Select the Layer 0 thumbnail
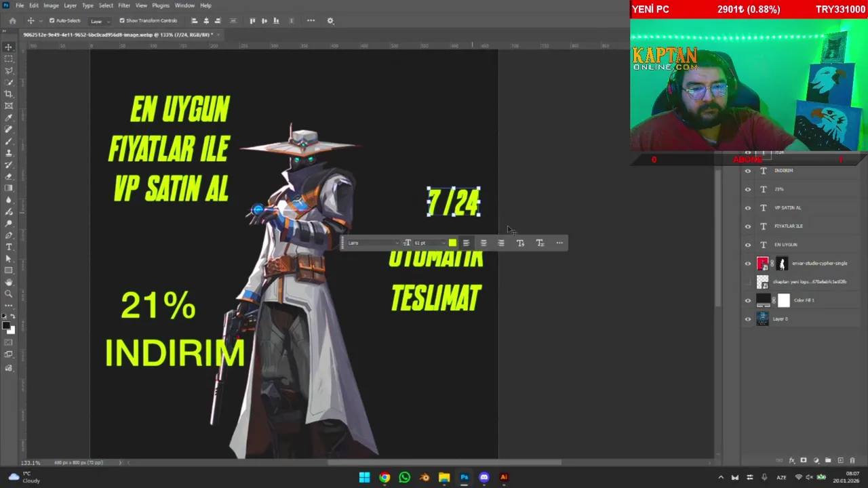 [763, 319]
